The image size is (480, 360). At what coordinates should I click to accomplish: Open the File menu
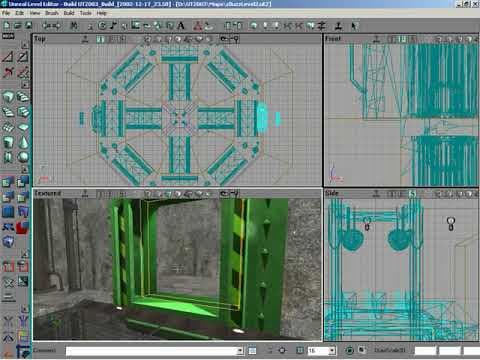point(6,13)
